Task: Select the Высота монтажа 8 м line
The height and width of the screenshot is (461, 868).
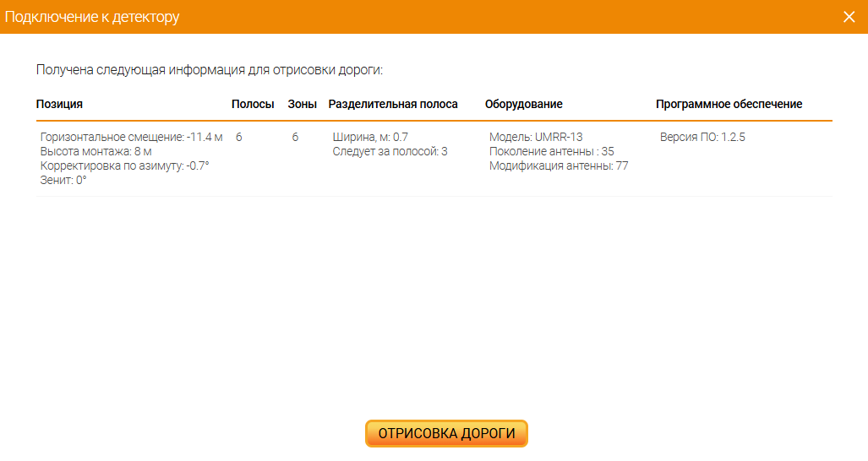Action: tap(96, 151)
